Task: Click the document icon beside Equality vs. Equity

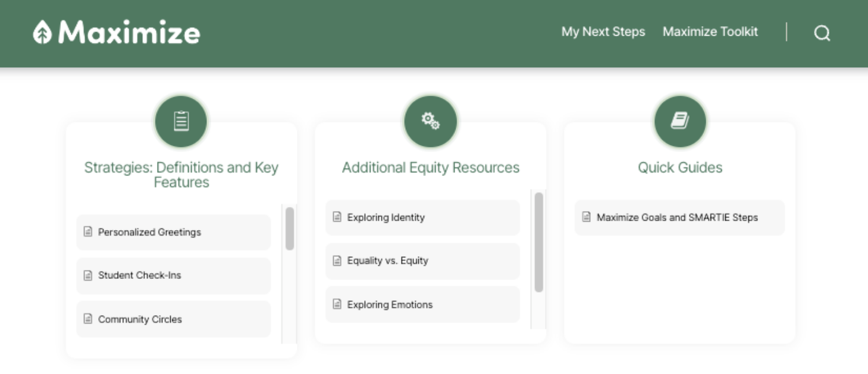Action: click(x=336, y=261)
